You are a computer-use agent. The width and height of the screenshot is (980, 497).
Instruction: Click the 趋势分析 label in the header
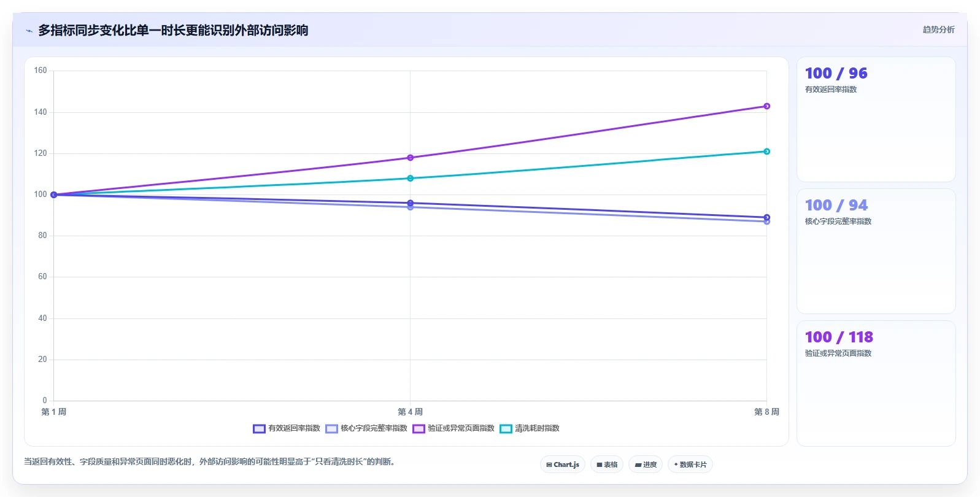[x=938, y=29]
